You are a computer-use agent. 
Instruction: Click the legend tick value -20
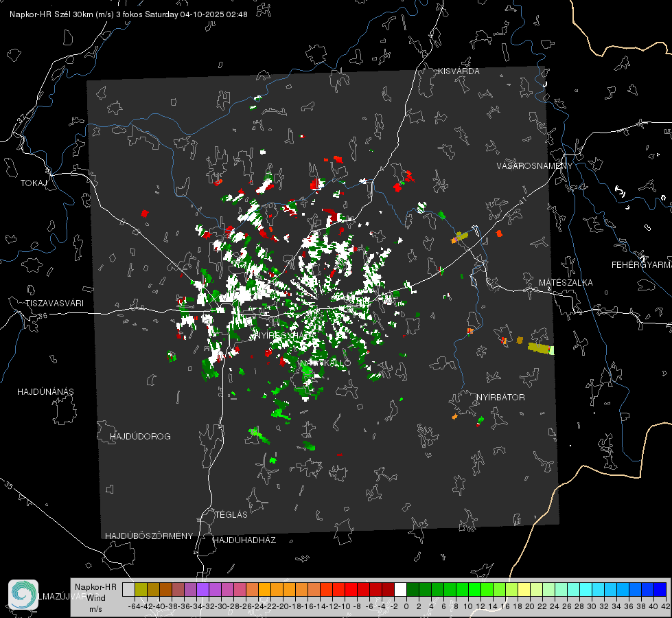tap(282, 606)
